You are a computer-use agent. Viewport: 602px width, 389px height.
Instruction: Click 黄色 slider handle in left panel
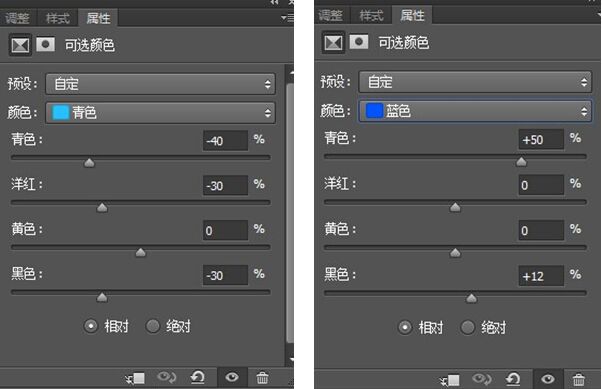click(x=141, y=252)
